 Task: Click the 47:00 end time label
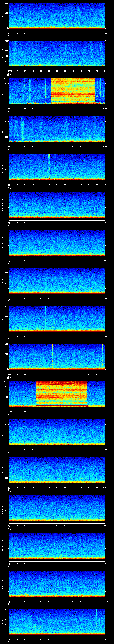click(x=105, y=109)
